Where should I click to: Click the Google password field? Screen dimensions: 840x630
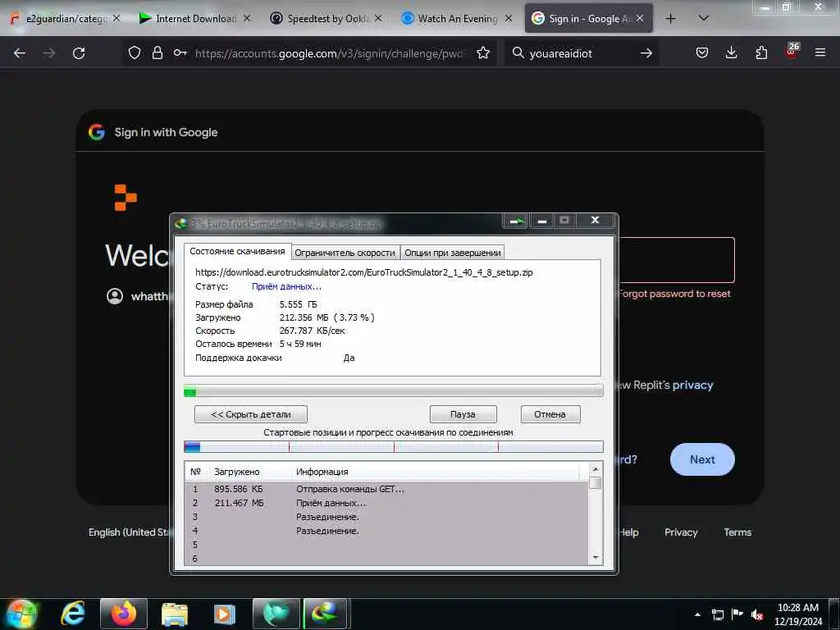pyautogui.click(x=677, y=260)
